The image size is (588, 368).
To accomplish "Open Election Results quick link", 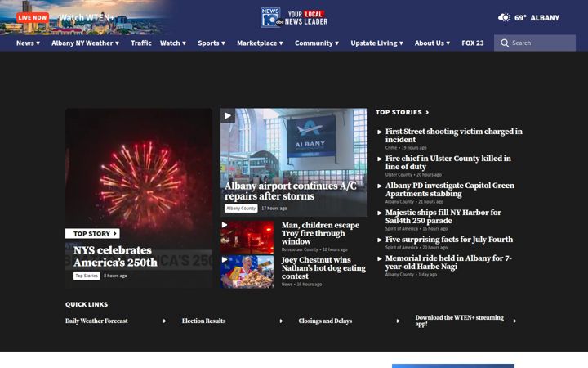I will tap(203, 321).
